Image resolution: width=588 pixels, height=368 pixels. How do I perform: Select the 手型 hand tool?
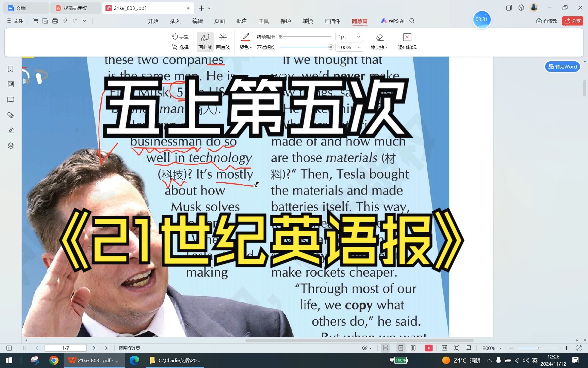point(180,36)
